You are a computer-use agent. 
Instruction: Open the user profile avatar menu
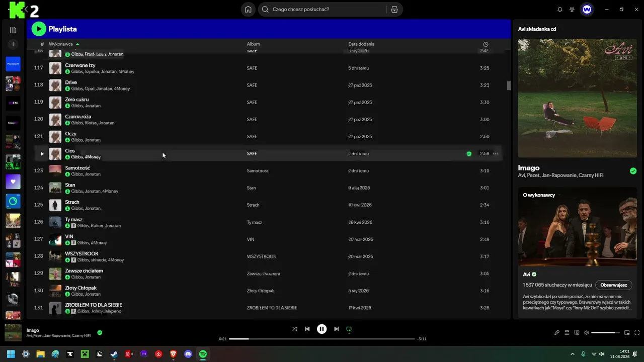pos(587,10)
